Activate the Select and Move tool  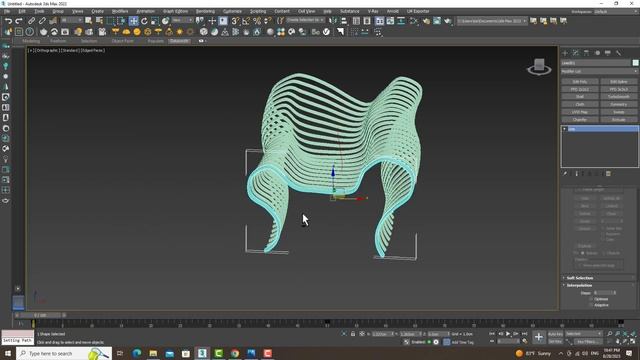click(x=133, y=21)
